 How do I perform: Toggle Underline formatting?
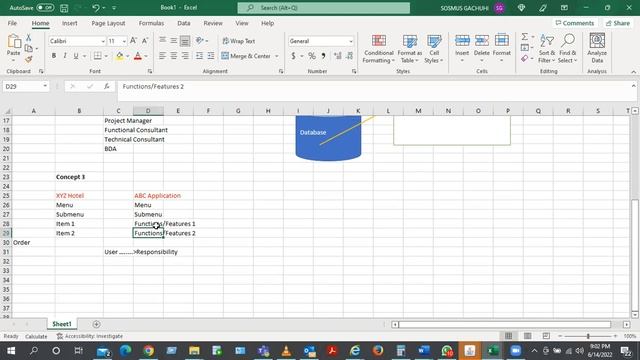[76, 56]
